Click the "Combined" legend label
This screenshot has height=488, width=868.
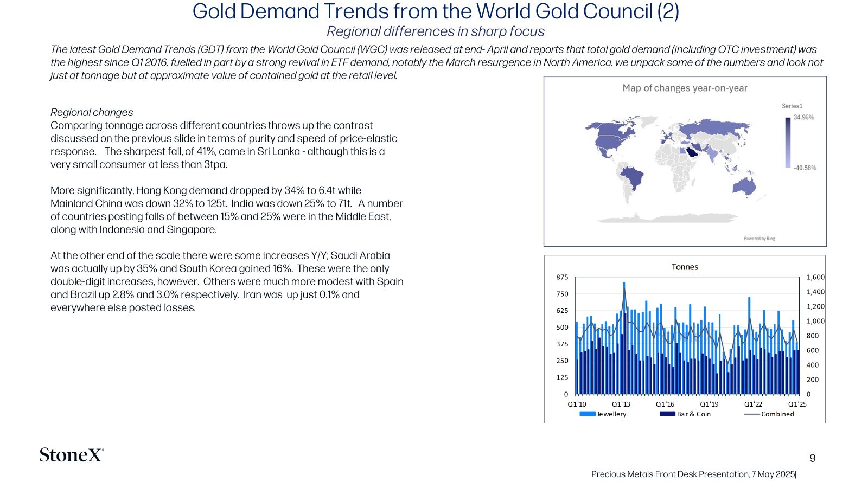[x=777, y=414]
